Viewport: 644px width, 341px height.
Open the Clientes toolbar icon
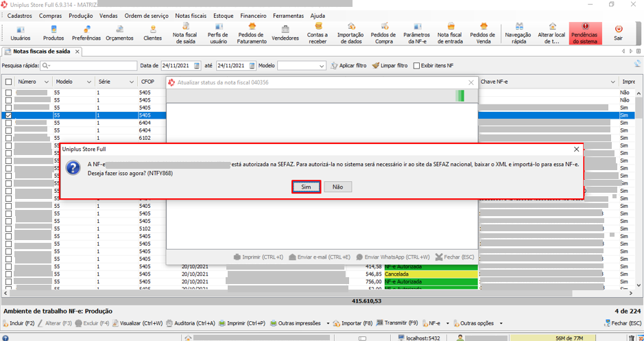tap(153, 34)
